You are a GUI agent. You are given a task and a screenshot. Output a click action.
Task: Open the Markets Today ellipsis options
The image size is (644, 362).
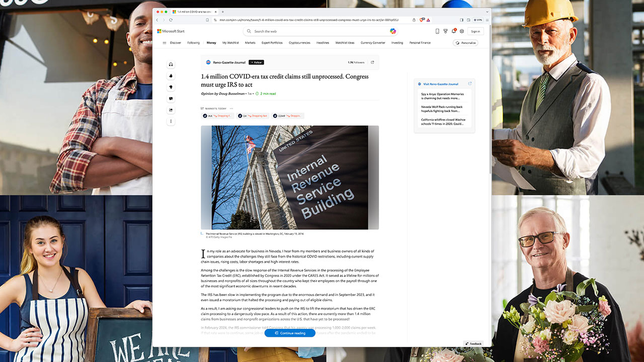[x=231, y=108]
